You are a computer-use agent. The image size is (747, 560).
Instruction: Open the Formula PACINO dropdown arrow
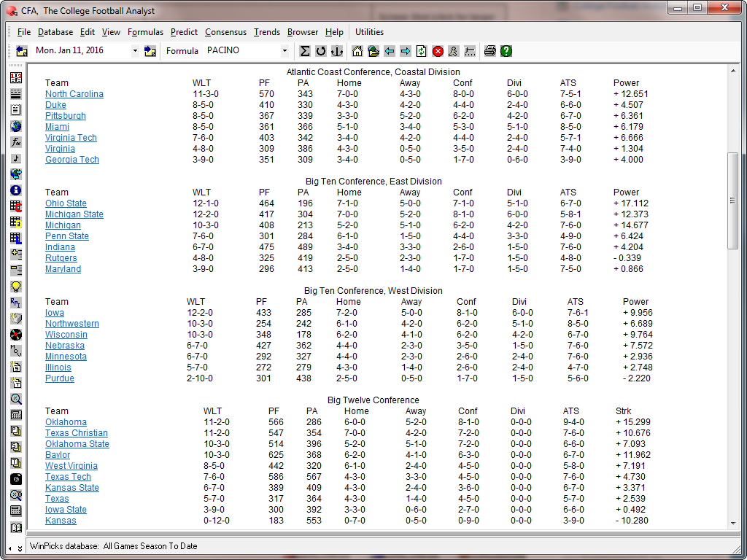click(285, 50)
